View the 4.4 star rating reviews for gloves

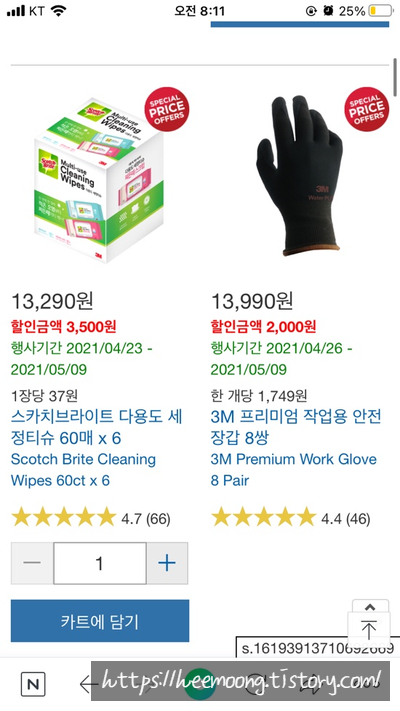pyautogui.click(x=291, y=518)
